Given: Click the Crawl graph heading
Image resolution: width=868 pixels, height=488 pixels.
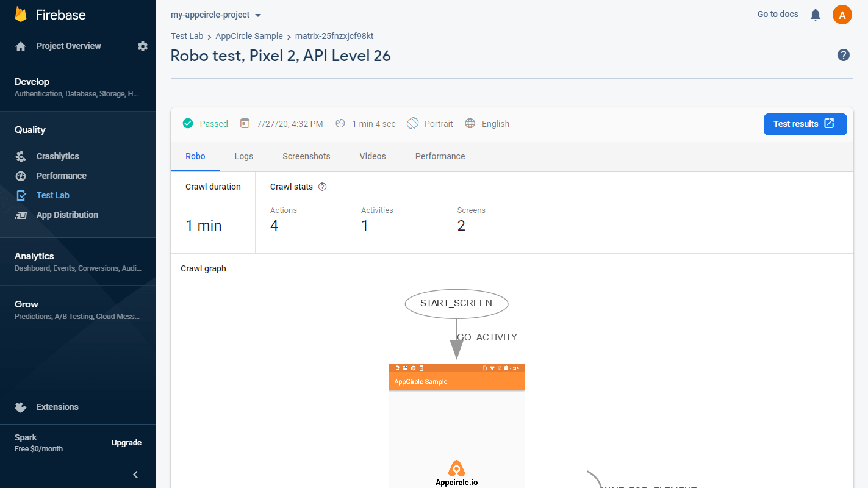Looking at the screenshot, I should pyautogui.click(x=203, y=268).
